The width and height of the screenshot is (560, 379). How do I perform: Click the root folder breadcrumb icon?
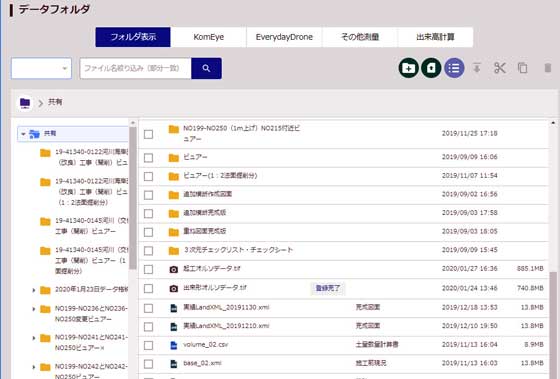[25, 103]
